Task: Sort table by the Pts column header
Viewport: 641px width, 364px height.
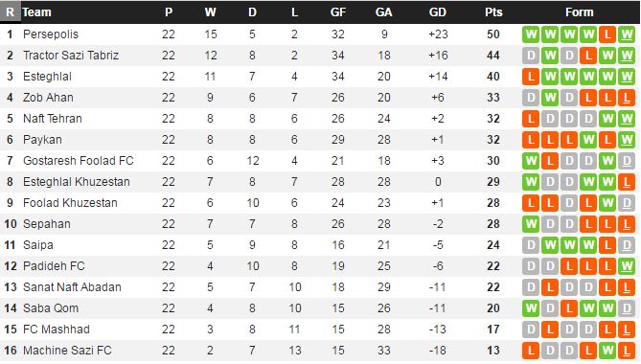Action: pyautogui.click(x=493, y=12)
